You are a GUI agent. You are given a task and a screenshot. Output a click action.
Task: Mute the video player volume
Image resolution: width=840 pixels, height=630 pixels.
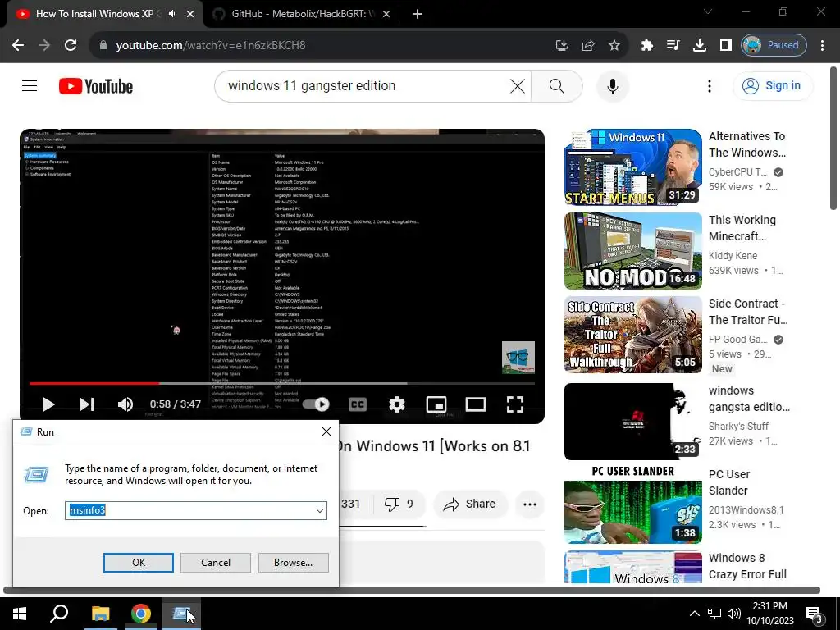pyautogui.click(x=126, y=404)
